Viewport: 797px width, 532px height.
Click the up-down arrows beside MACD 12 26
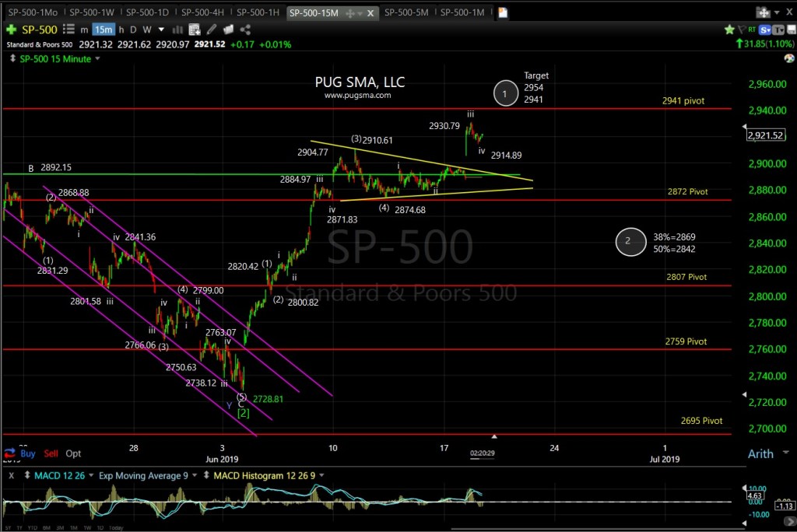point(27,475)
